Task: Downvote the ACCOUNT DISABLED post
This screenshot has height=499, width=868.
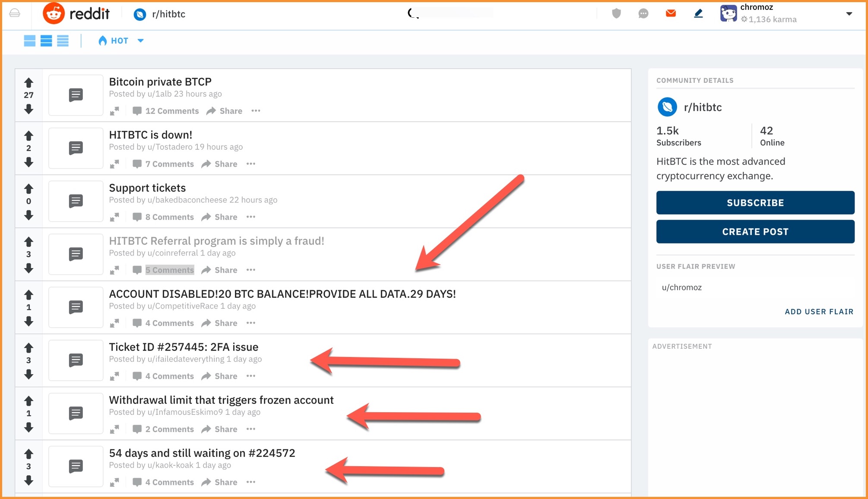Action: pos(29,321)
